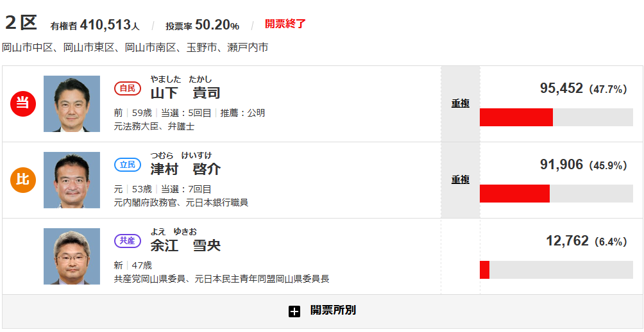Click 山下's red vote share bar
Screen dimensions: 644x332
516,117
